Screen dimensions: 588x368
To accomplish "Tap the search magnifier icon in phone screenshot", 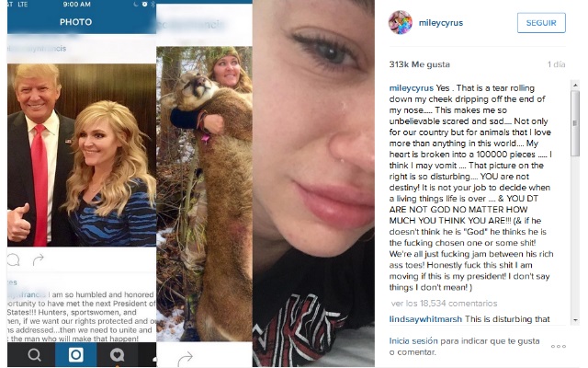I will 34,354.
